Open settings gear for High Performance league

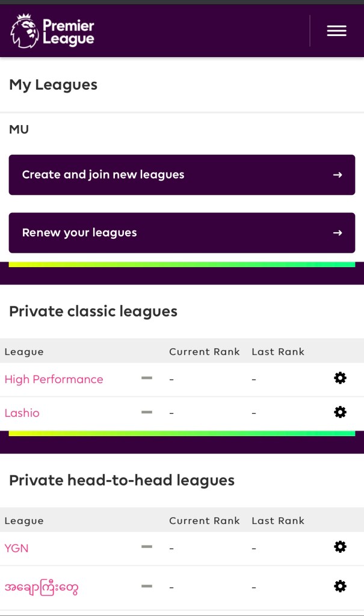[340, 378]
